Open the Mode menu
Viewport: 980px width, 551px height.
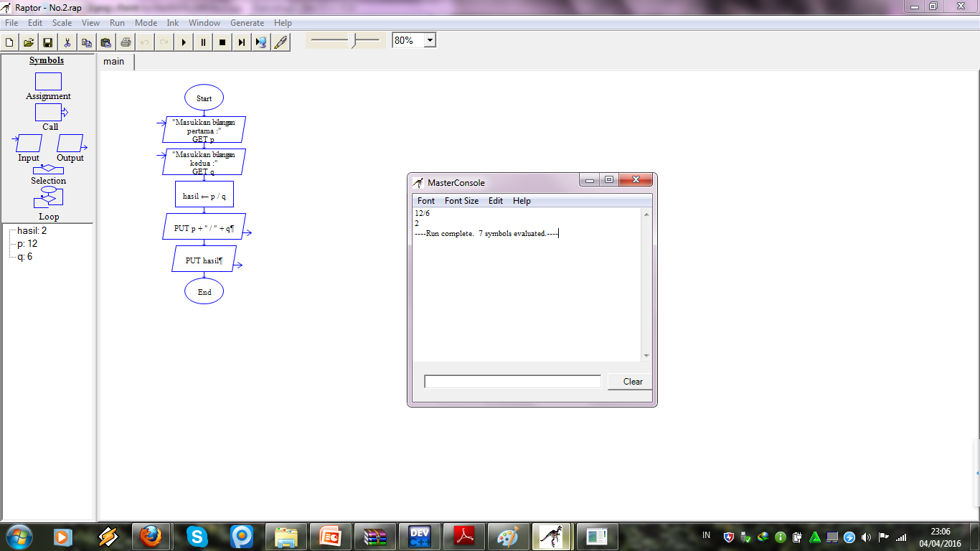click(x=146, y=23)
